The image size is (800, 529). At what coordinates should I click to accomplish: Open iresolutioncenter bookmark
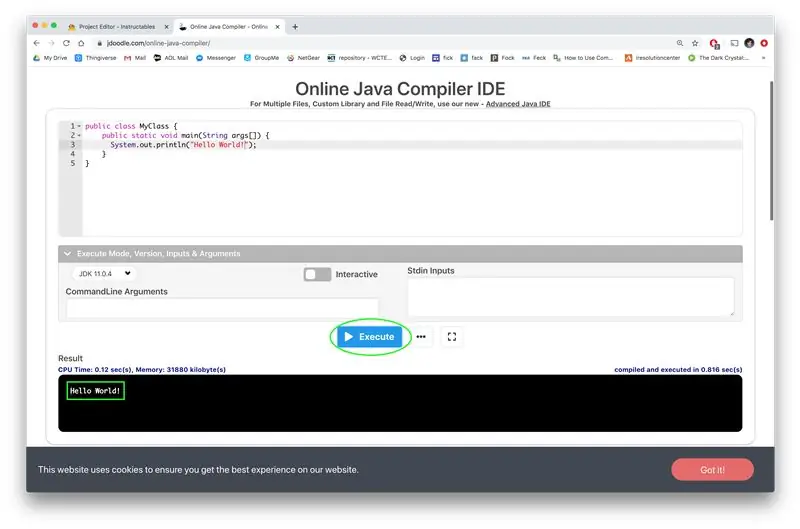click(652, 58)
